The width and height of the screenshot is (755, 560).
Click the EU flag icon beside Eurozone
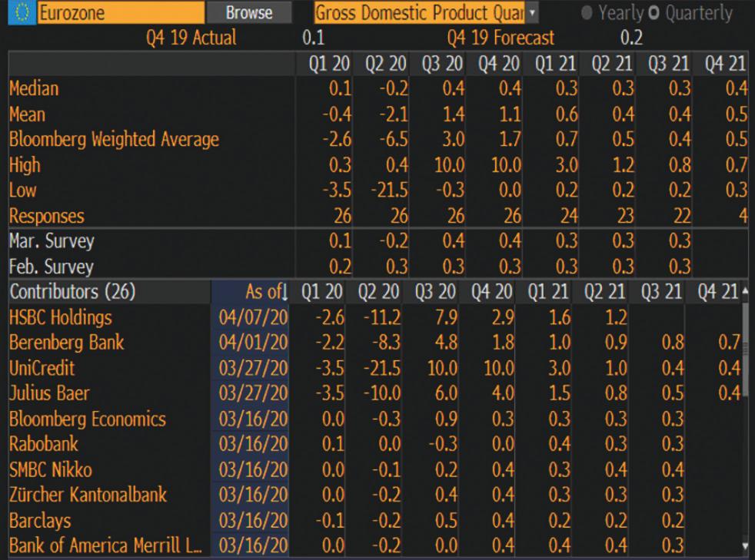point(18,12)
